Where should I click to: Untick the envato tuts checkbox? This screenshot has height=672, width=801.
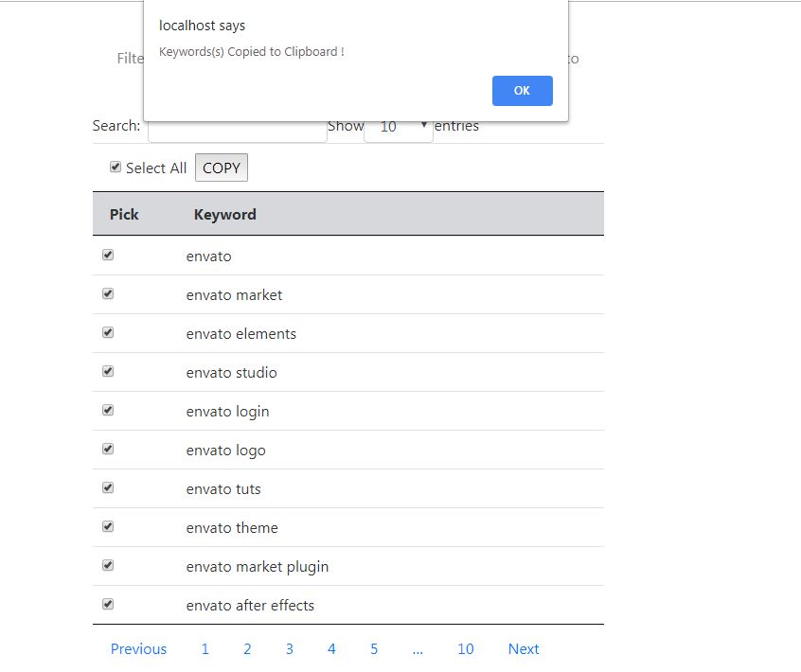108,488
